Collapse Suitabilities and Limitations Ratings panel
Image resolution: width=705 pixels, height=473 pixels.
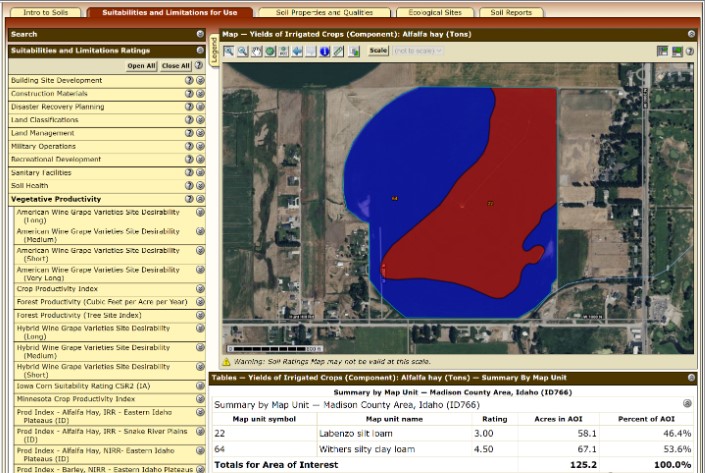point(200,50)
